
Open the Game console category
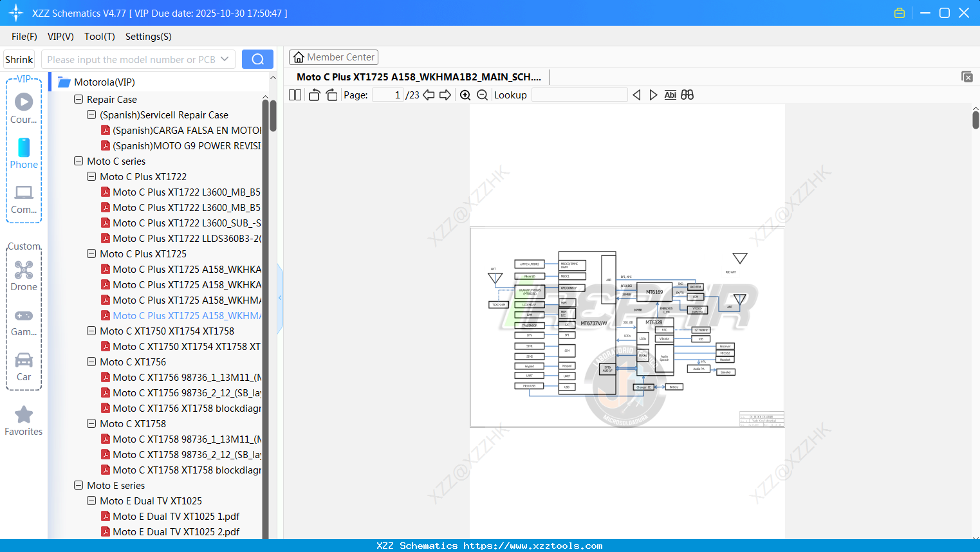click(24, 322)
